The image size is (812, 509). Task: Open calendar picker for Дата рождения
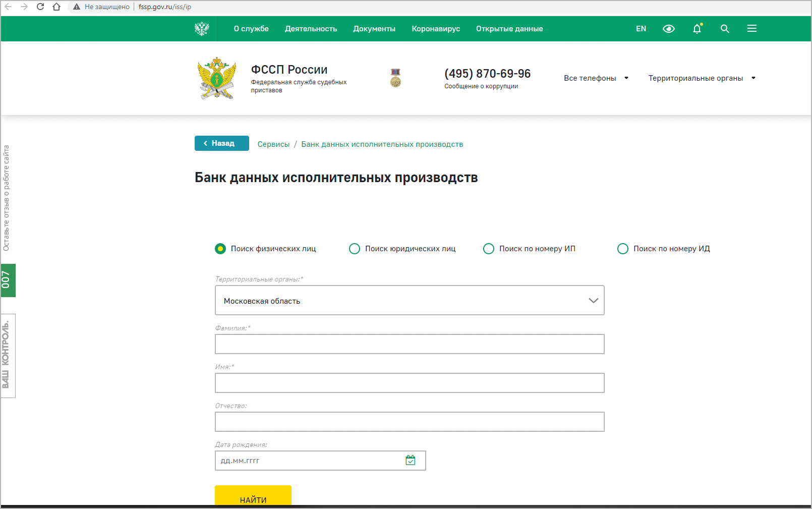pyautogui.click(x=411, y=460)
